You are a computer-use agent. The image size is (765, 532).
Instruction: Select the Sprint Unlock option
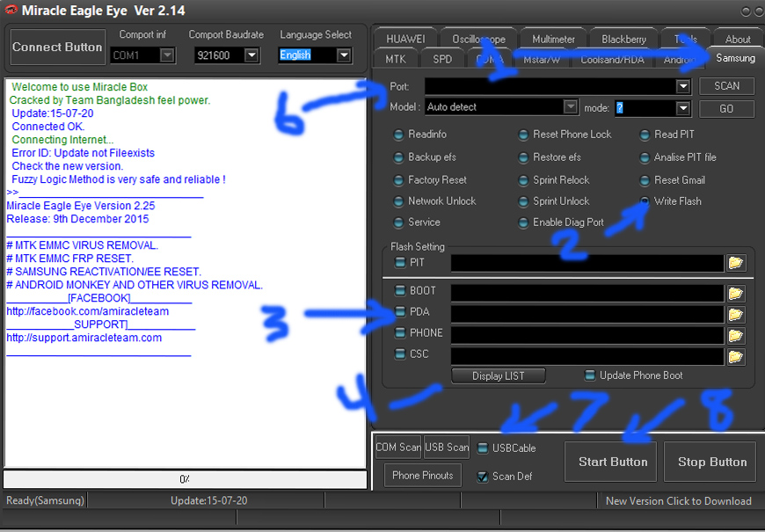(523, 201)
